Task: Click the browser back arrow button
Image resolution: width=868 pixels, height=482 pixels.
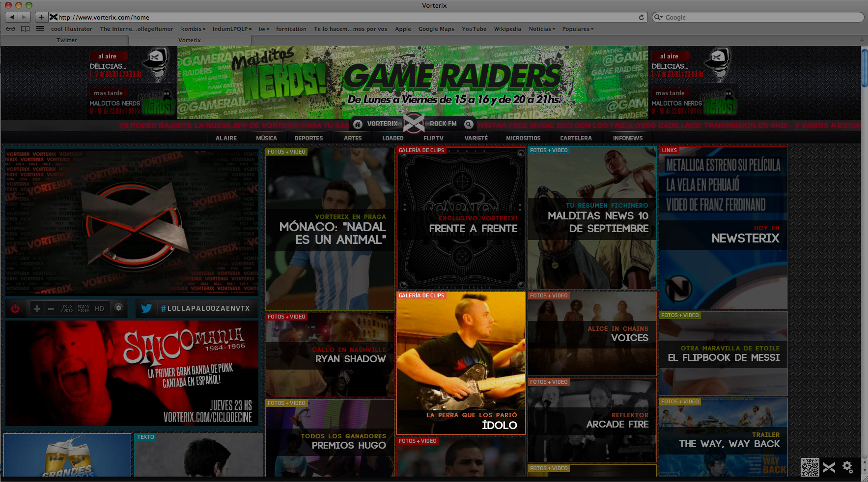Action: point(11,17)
